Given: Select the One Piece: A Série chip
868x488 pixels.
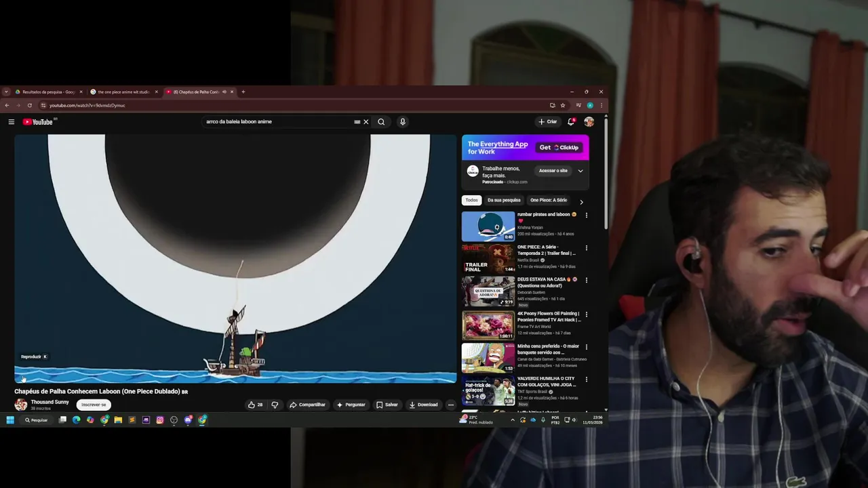Looking at the screenshot, I should pos(549,200).
